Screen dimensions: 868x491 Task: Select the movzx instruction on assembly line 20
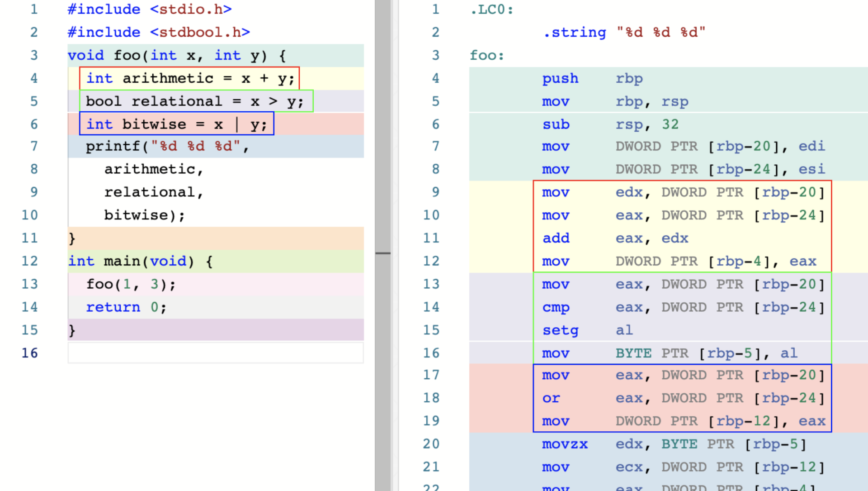point(554,444)
